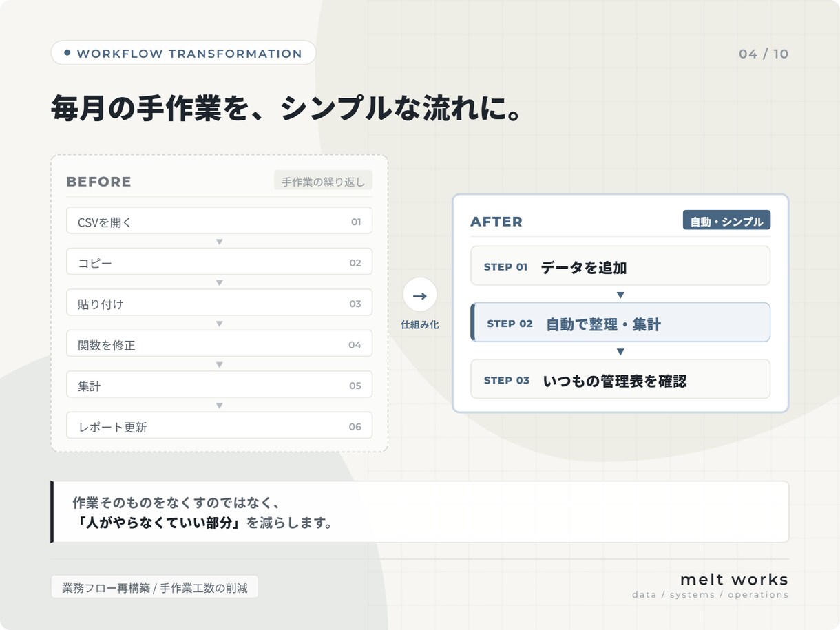Click the text 作業そのものをなくすのではなく、
Screen dimensions: 840x630
[x=176, y=503]
